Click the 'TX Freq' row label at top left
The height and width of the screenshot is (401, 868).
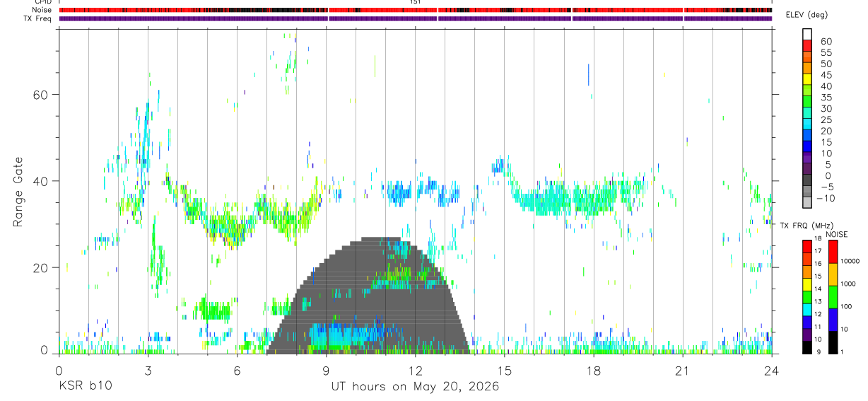coord(37,18)
